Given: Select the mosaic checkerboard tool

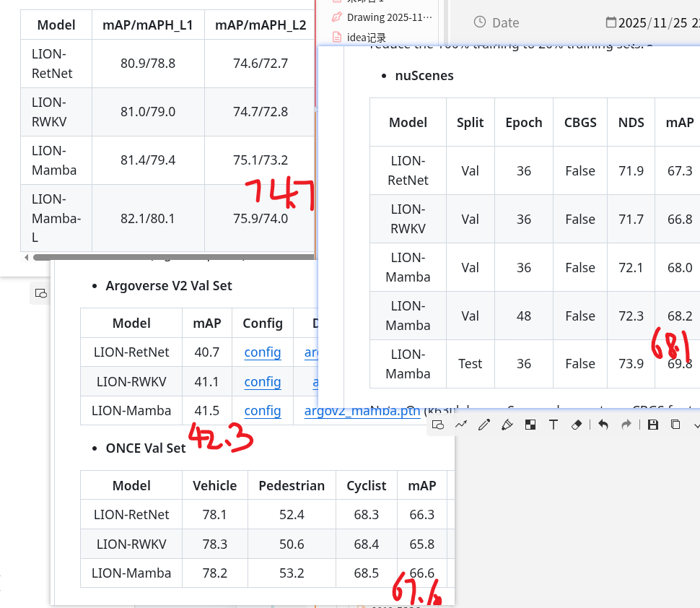Looking at the screenshot, I should click(530, 425).
